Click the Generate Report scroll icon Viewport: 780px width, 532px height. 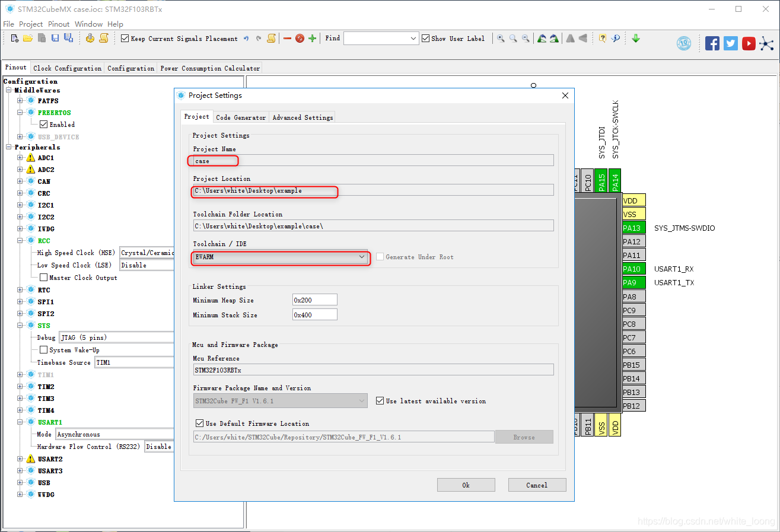(x=104, y=39)
